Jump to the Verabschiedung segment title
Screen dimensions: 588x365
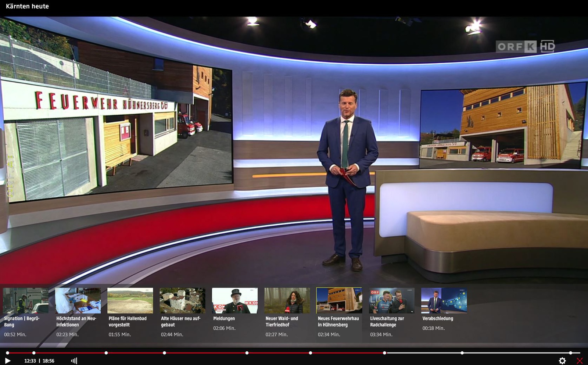pyautogui.click(x=438, y=318)
